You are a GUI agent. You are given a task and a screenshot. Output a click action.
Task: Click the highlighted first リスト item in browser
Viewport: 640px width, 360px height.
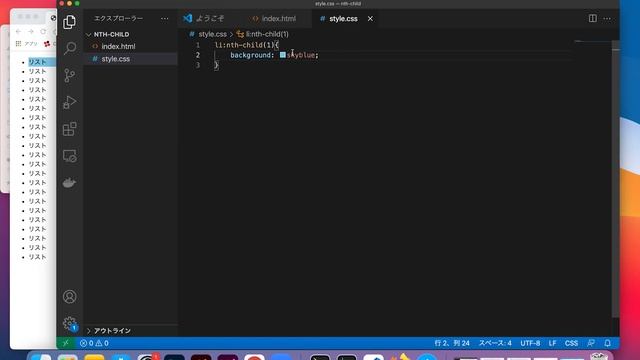pos(37,62)
